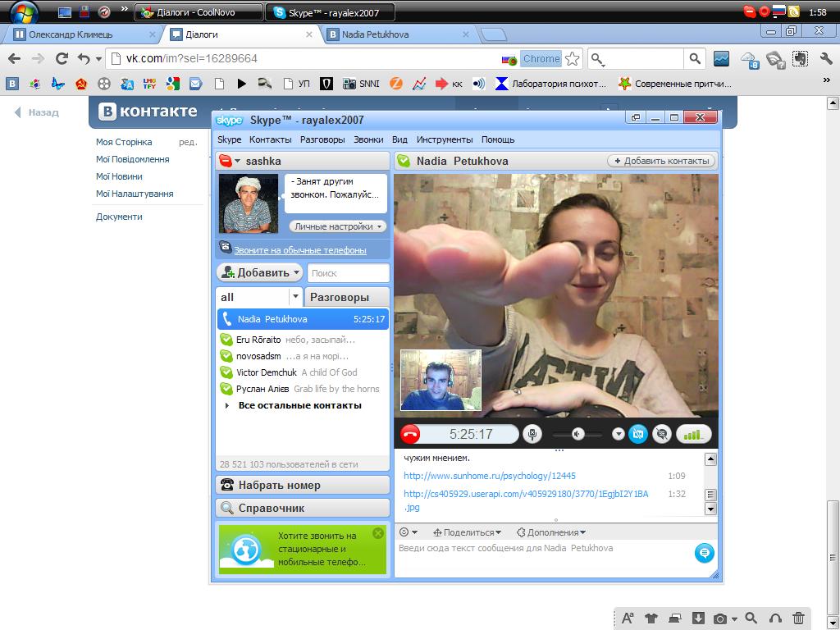
Task: Click the crossed-out round icon beside camera button
Action: [x=662, y=434]
